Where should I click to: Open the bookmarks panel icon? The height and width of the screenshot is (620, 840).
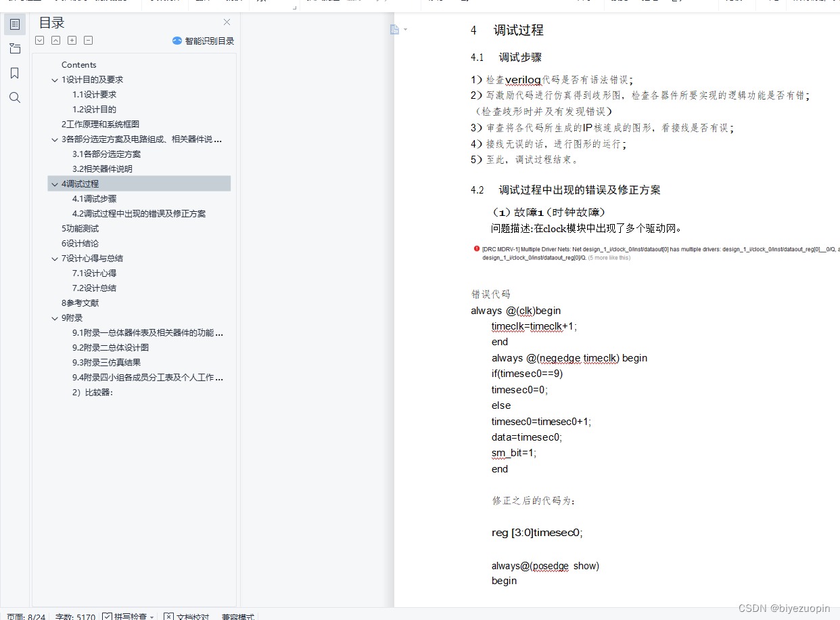pyautogui.click(x=14, y=72)
